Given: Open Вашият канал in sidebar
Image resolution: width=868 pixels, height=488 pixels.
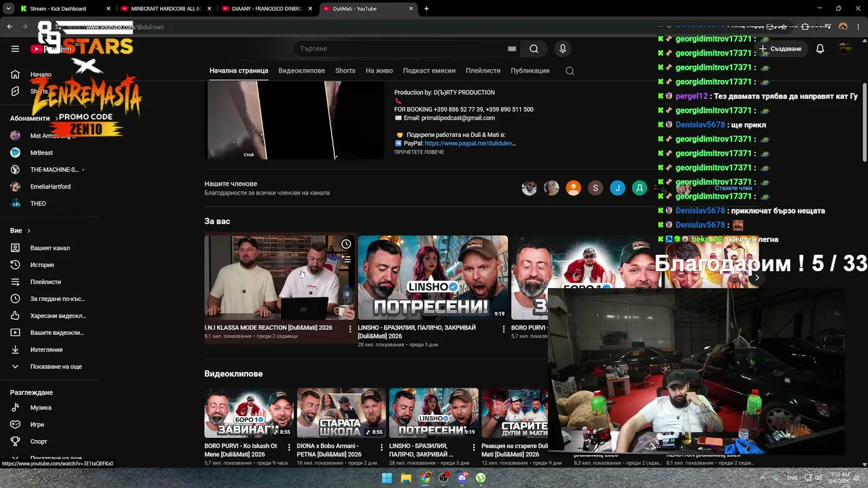Looking at the screenshot, I should [49, 248].
